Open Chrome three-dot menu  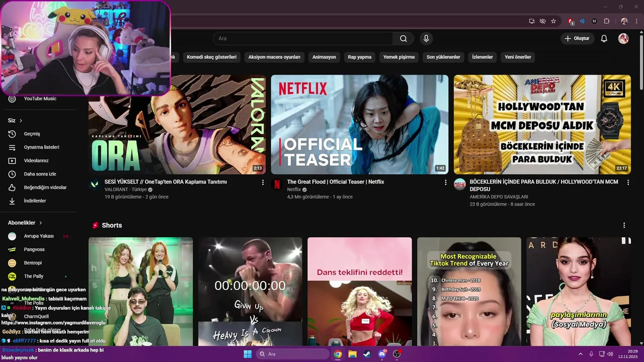(636, 21)
